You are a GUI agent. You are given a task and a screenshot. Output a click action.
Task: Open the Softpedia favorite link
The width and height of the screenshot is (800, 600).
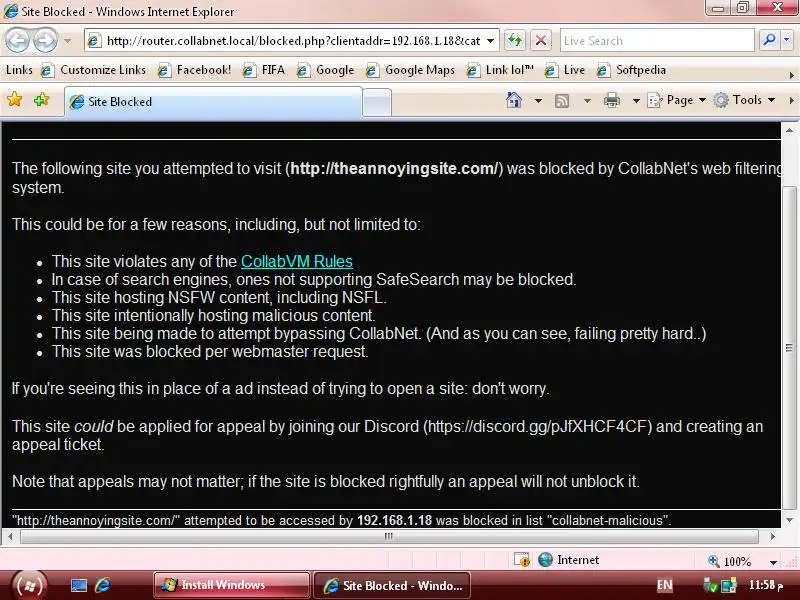[631, 70]
